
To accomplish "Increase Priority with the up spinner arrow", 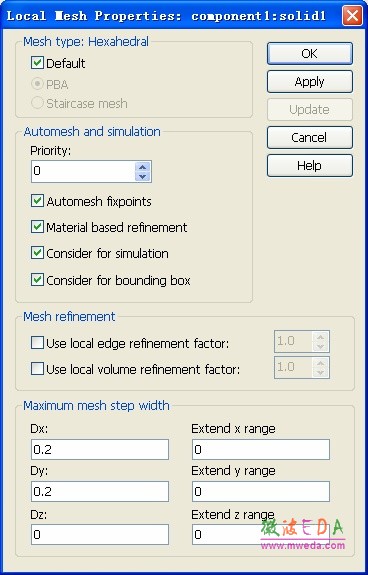I will [x=143, y=167].
